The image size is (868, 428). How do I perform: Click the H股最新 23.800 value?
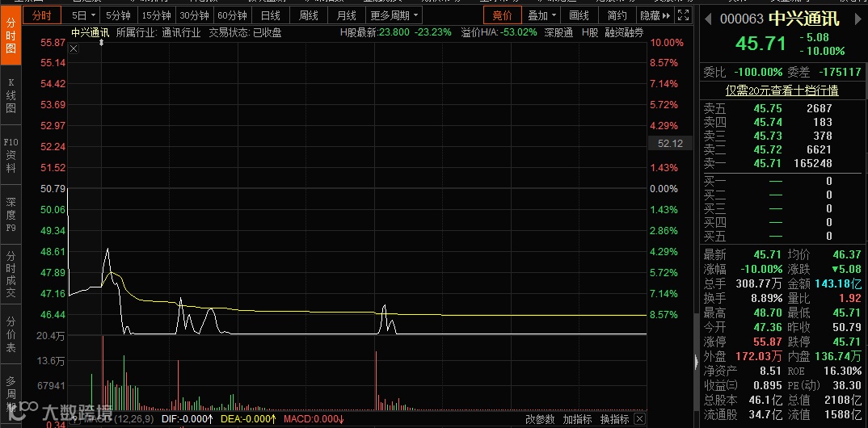[394, 32]
